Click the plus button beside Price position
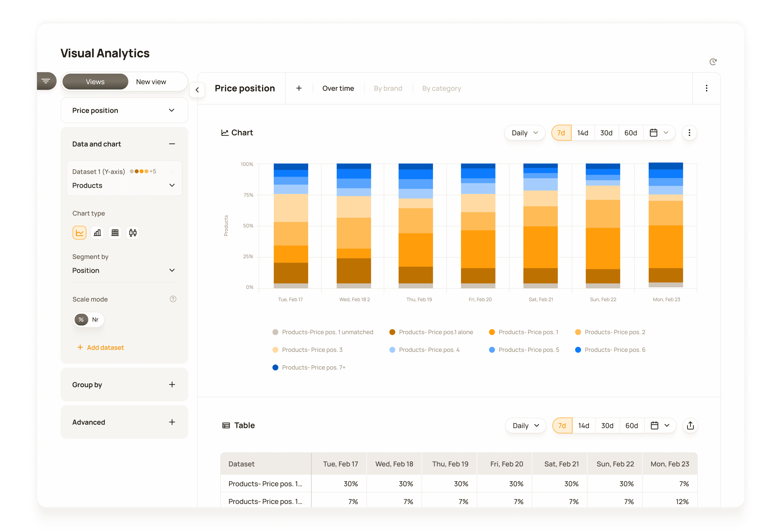Viewport: 782px width, 532px height. [x=299, y=89]
